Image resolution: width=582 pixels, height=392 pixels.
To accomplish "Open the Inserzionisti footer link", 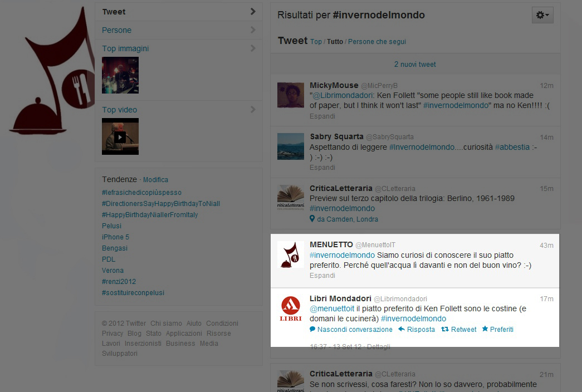I will click(x=143, y=344).
